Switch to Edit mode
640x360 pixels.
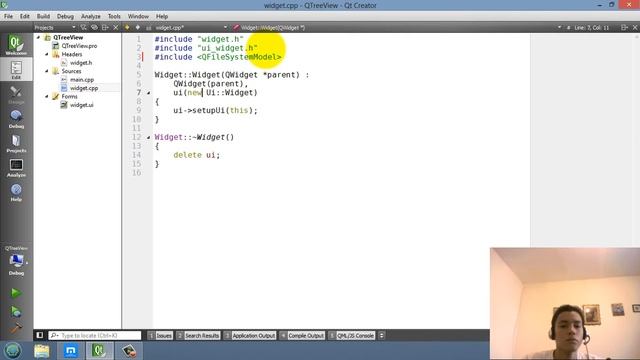(x=16, y=69)
